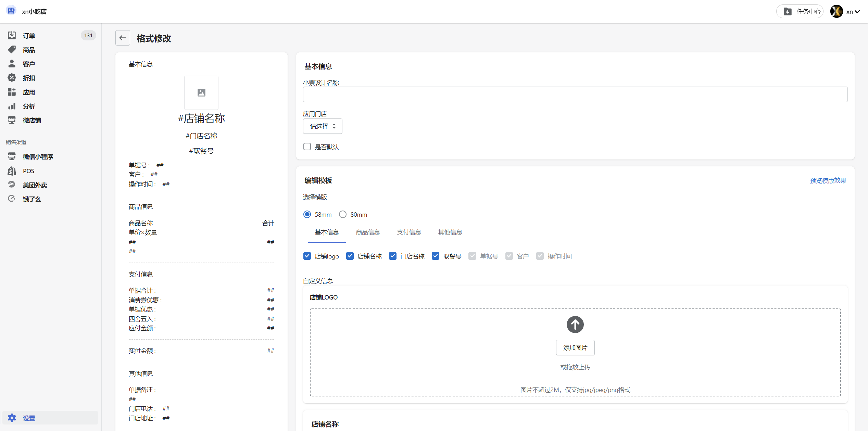Switch to the 商品信息 tab
This screenshot has height=431, width=868.
click(x=368, y=232)
